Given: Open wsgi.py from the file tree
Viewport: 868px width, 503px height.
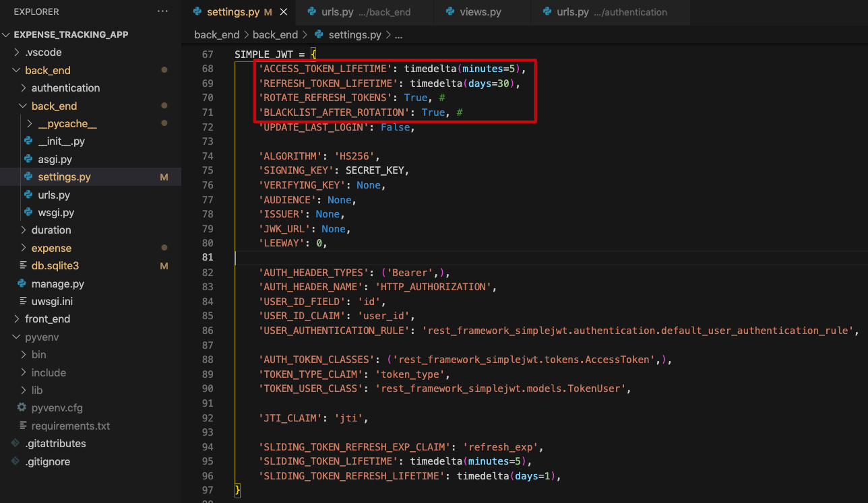Looking at the screenshot, I should (x=56, y=213).
